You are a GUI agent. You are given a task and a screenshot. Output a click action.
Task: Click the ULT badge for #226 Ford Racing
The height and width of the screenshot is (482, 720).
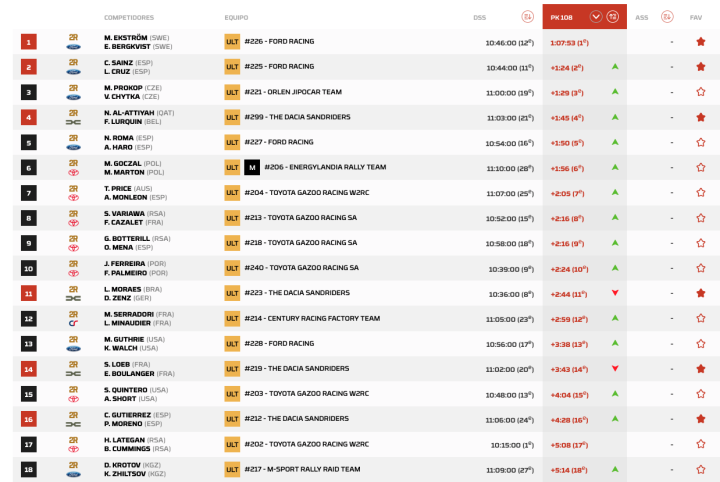pyautogui.click(x=232, y=42)
